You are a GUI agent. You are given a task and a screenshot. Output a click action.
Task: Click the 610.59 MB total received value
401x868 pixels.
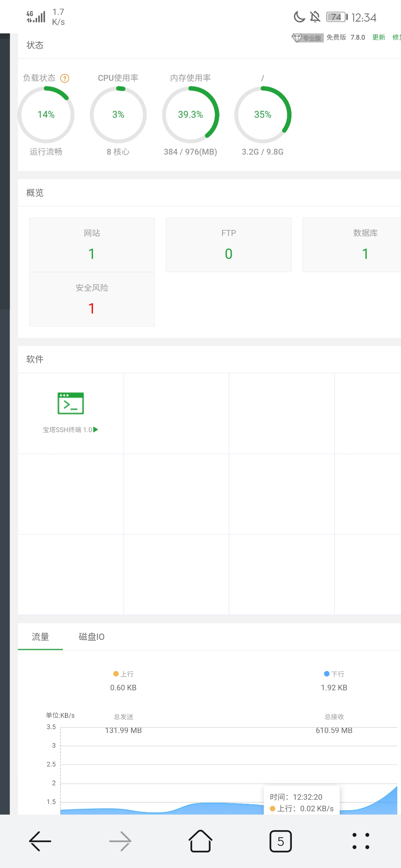click(x=334, y=730)
